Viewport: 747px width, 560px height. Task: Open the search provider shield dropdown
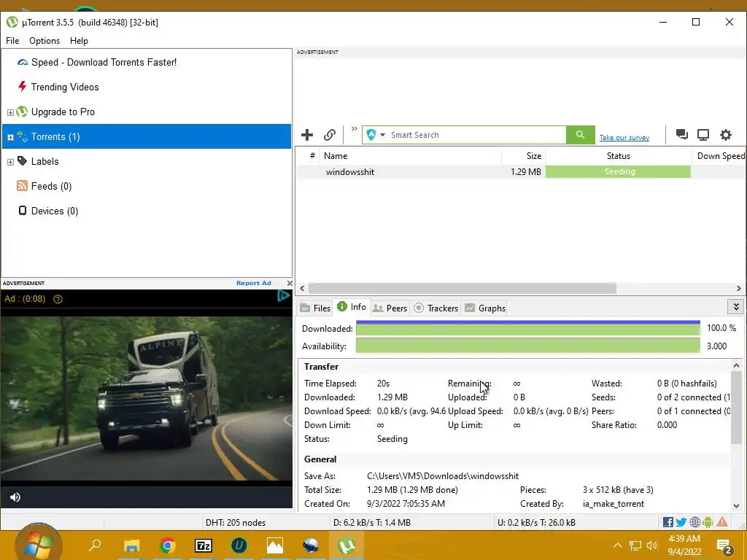pos(376,135)
